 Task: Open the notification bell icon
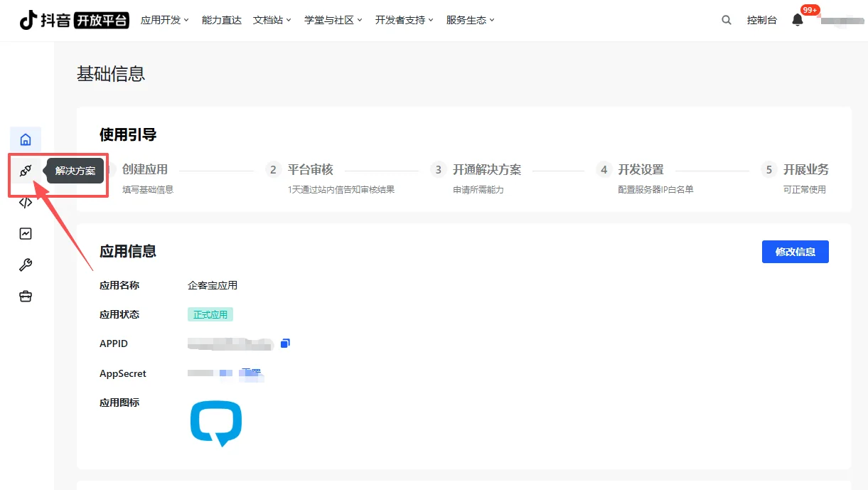(798, 20)
